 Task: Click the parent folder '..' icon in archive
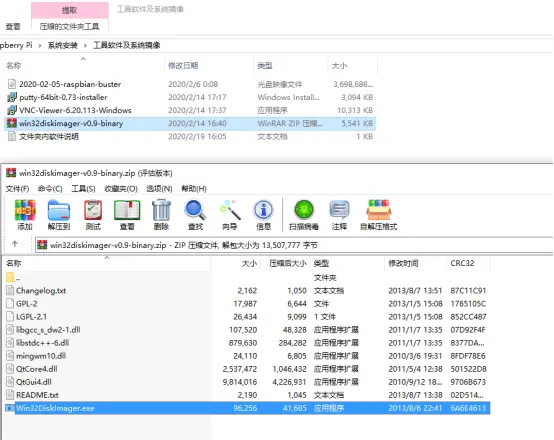pos(10,277)
